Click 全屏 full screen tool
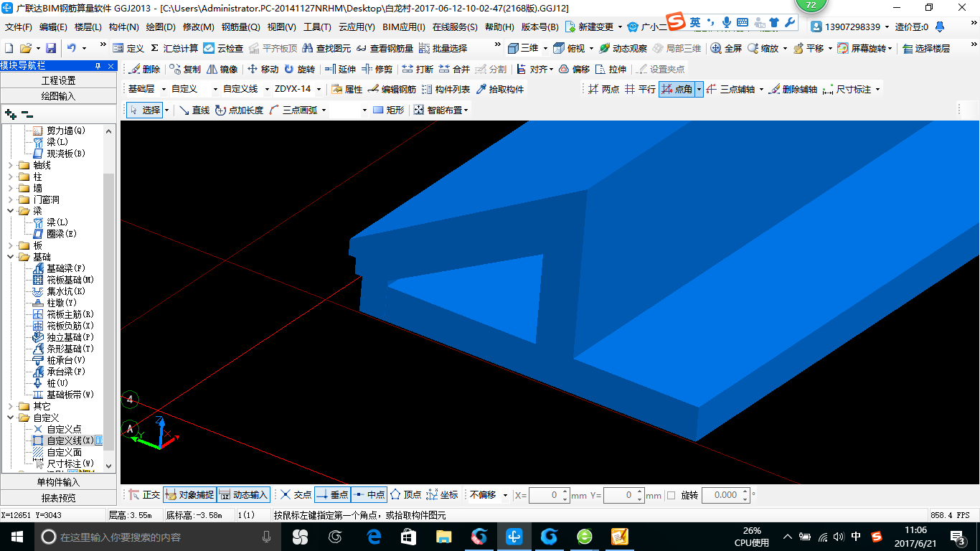Image resolution: width=980 pixels, height=551 pixels. (x=726, y=48)
